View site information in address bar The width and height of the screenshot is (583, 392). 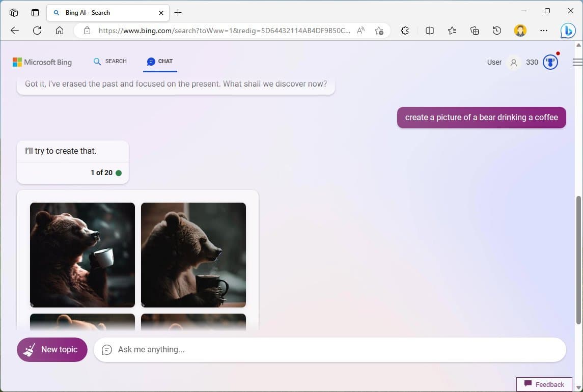pos(87,31)
